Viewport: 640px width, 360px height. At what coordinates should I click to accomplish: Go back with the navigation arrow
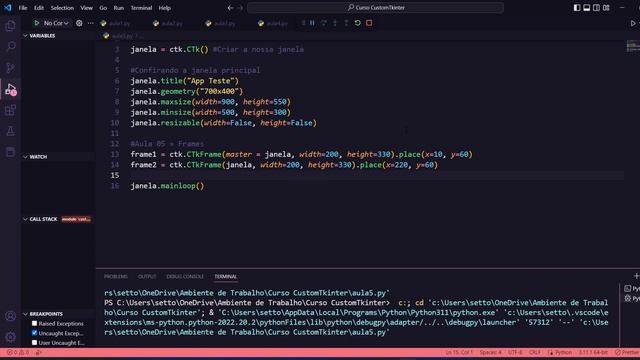click(230, 8)
